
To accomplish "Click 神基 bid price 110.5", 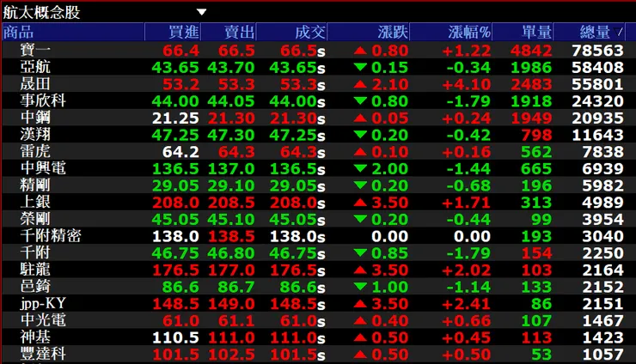I will [x=175, y=337].
